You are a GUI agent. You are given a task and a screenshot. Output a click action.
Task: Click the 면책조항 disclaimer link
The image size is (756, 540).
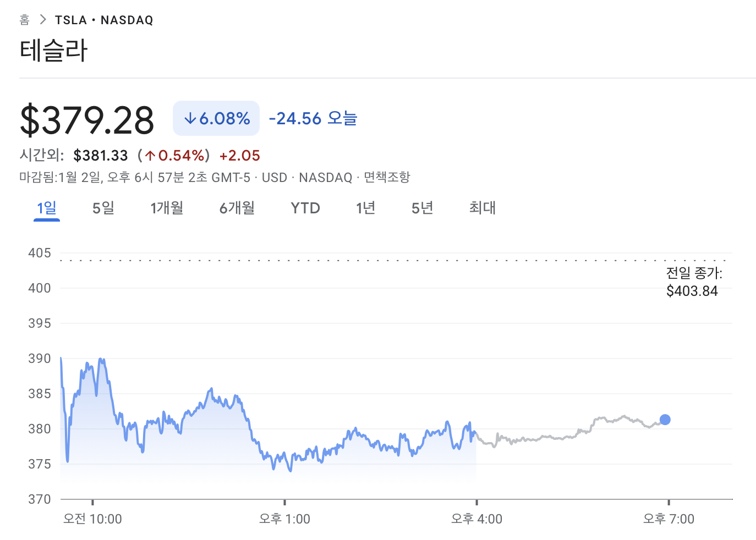387,178
